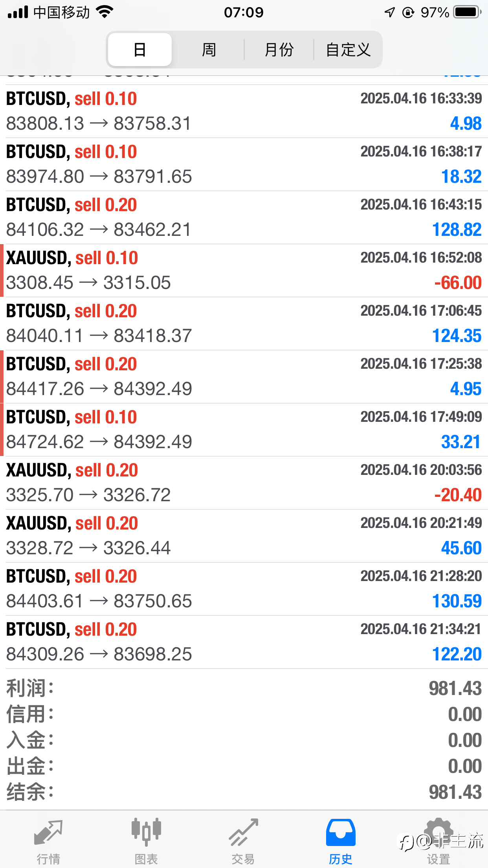Choose the 自定义 custom period
488x868 pixels.
pos(348,50)
